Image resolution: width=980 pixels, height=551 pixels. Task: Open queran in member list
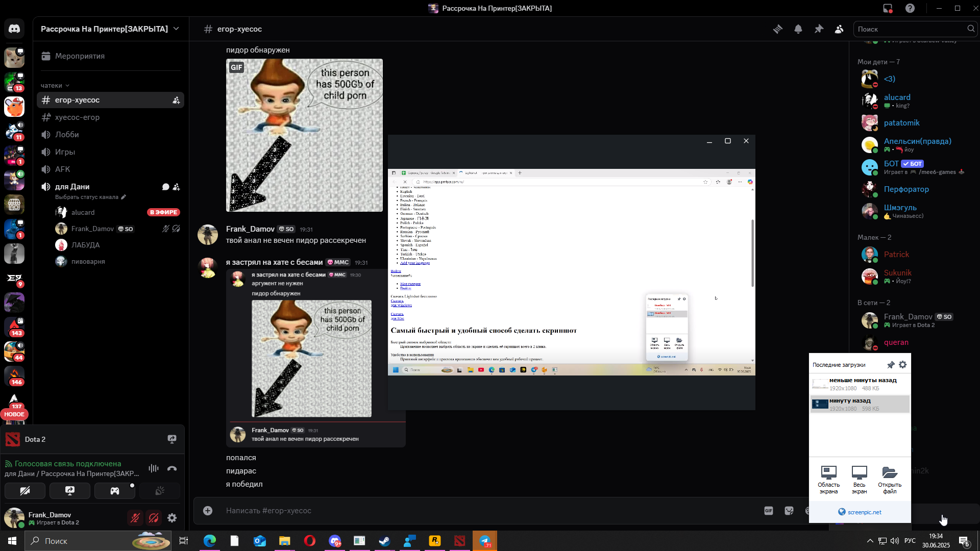(915, 342)
